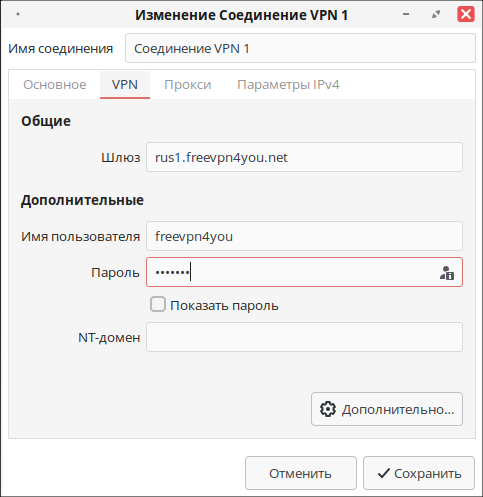
Task: Select the VPN tab
Action: pyautogui.click(x=125, y=85)
